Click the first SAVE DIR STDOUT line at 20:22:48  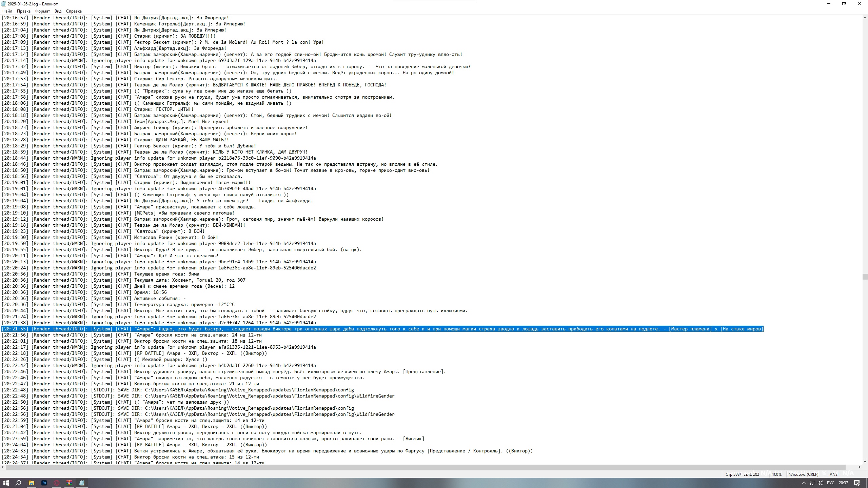(x=178, y=390)
